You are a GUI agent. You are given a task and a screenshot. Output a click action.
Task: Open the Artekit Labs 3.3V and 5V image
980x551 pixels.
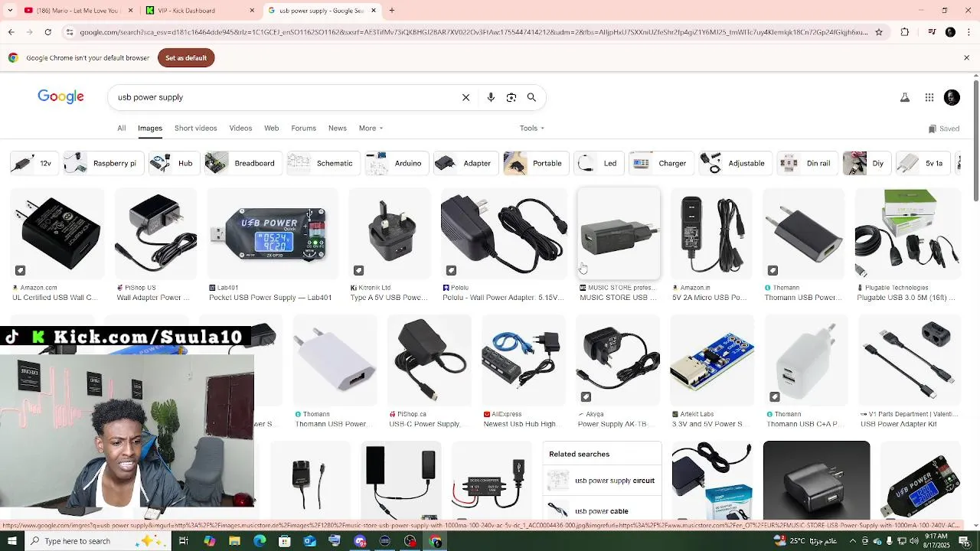[x=712, y=360]
